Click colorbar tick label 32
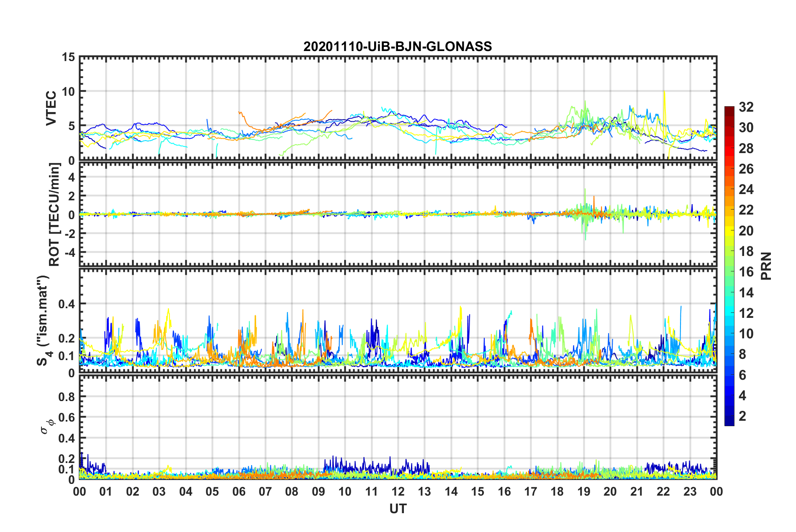Screen dimensions: 796x532 pyautogui.click(x=746, y=107)
